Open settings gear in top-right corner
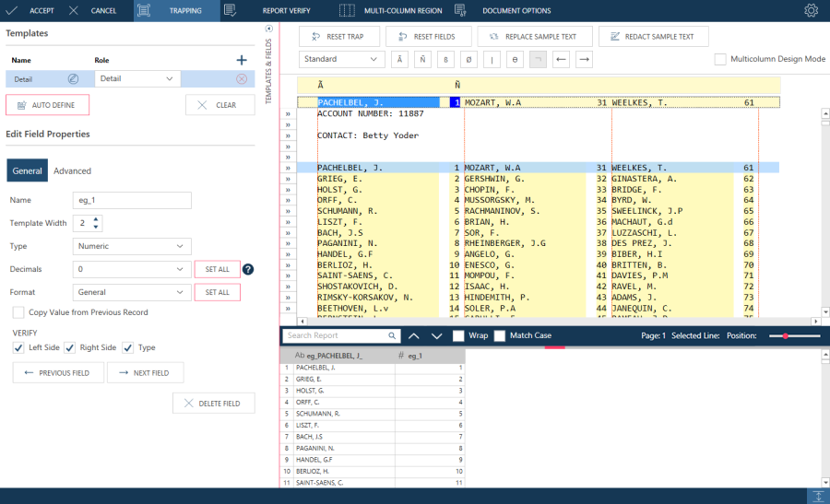 click(811, 11)
